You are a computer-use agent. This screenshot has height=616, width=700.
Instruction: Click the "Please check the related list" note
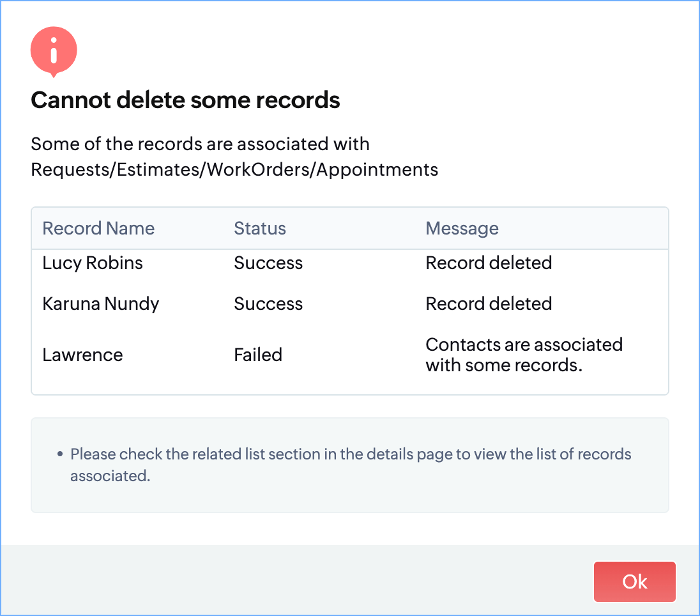[x=350, y=454]
